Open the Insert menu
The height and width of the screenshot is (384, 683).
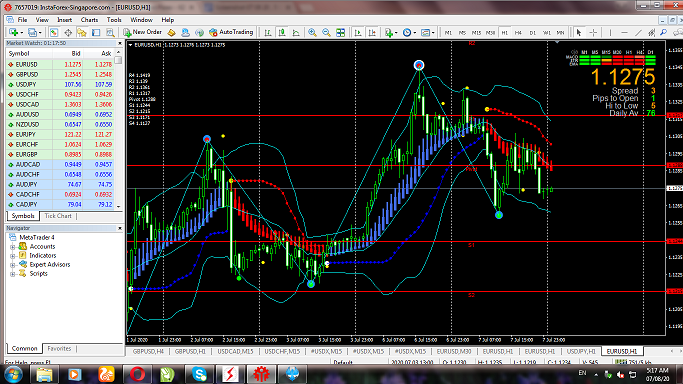64,20
